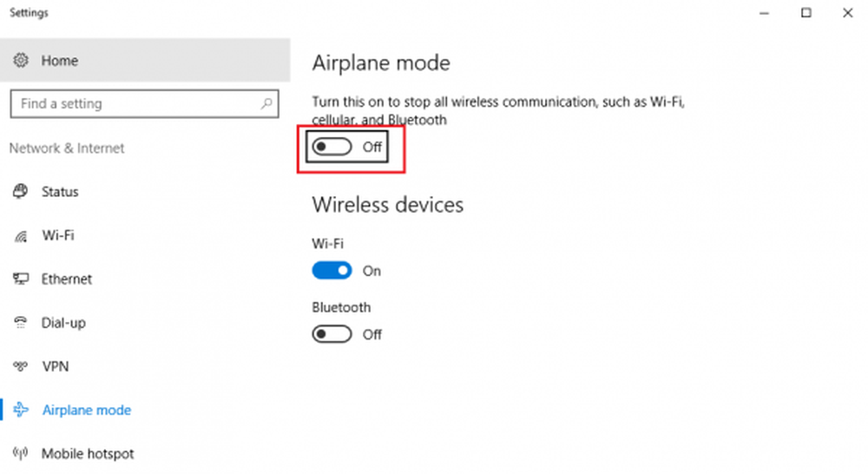Turn on the Airplane mode toggle

[x=332, y=147]
